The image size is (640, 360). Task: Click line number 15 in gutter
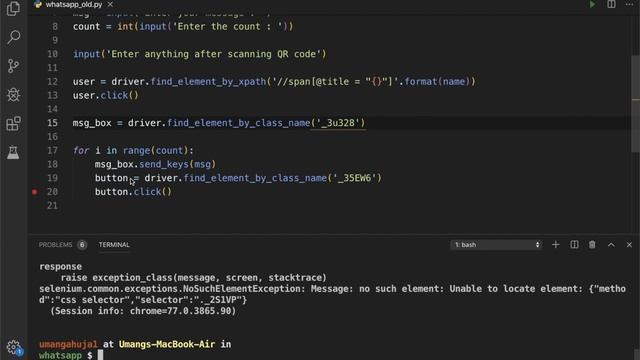coord(52,123)
